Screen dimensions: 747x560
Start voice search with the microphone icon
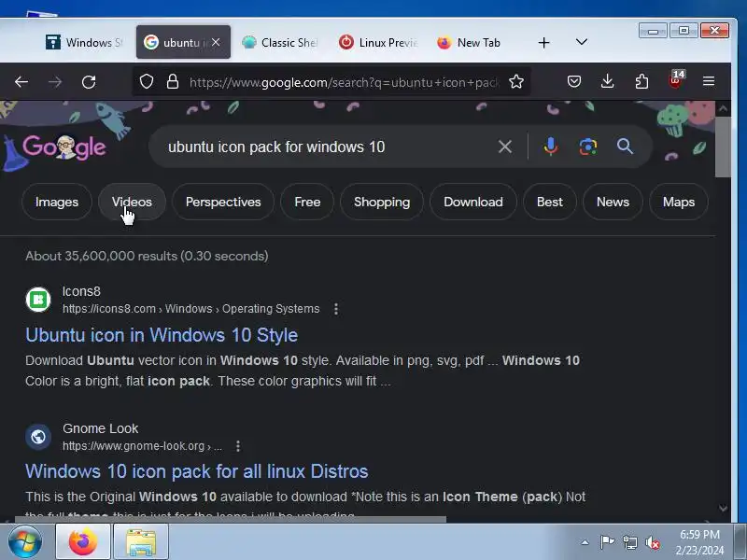tap(551, 147)
